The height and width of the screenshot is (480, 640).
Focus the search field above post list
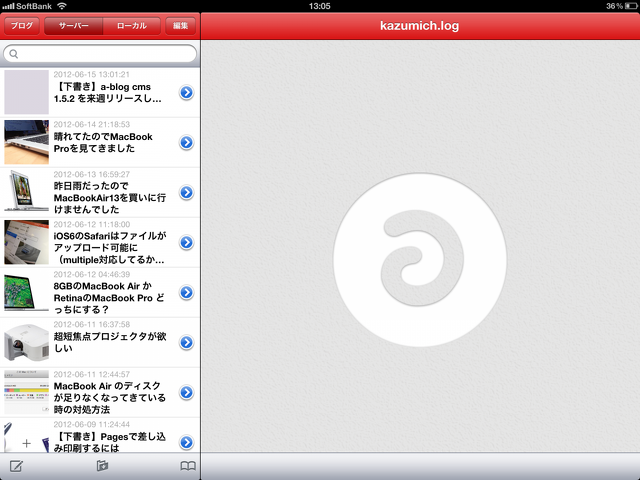point(100,53)
